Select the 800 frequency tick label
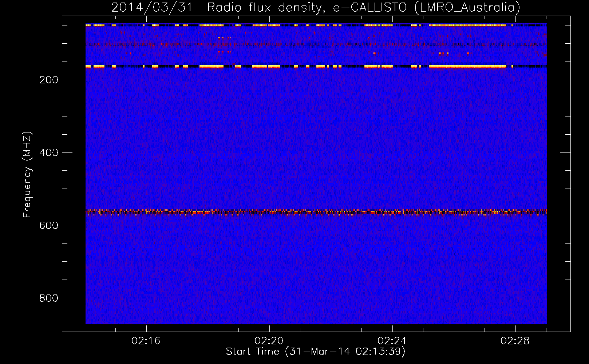Image resolution: width=589 pixels, height=364 pixels. tap(49, 298)
